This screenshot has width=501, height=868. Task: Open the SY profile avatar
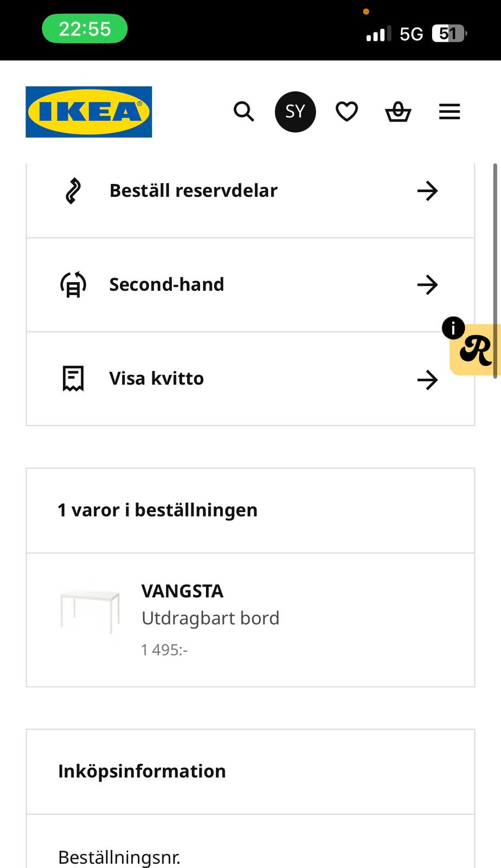295,112
